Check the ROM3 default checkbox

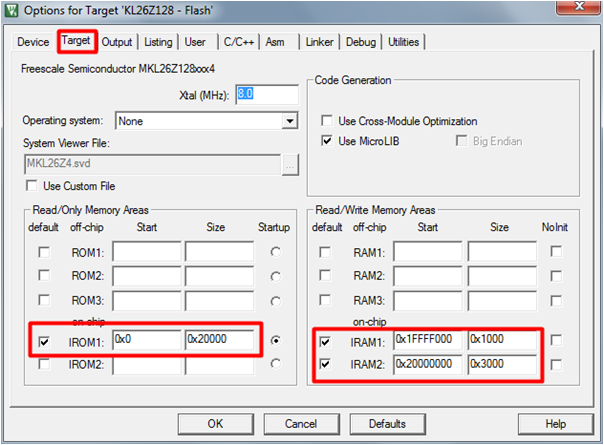coord(44,300)
